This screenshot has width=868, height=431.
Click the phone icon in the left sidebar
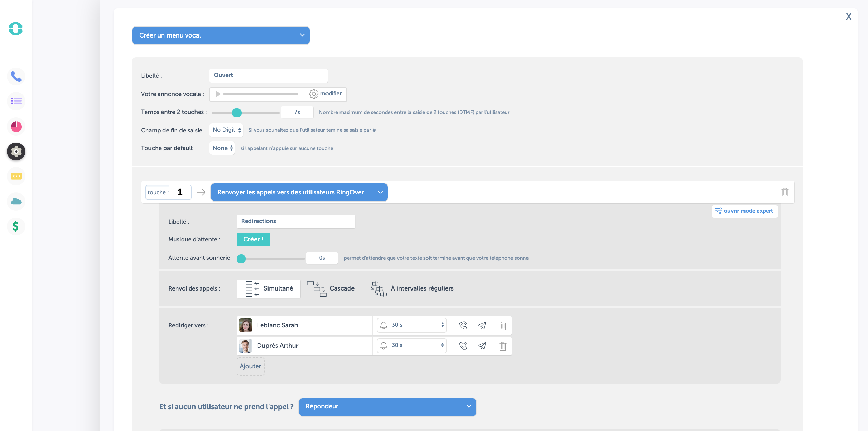point(15,76)
